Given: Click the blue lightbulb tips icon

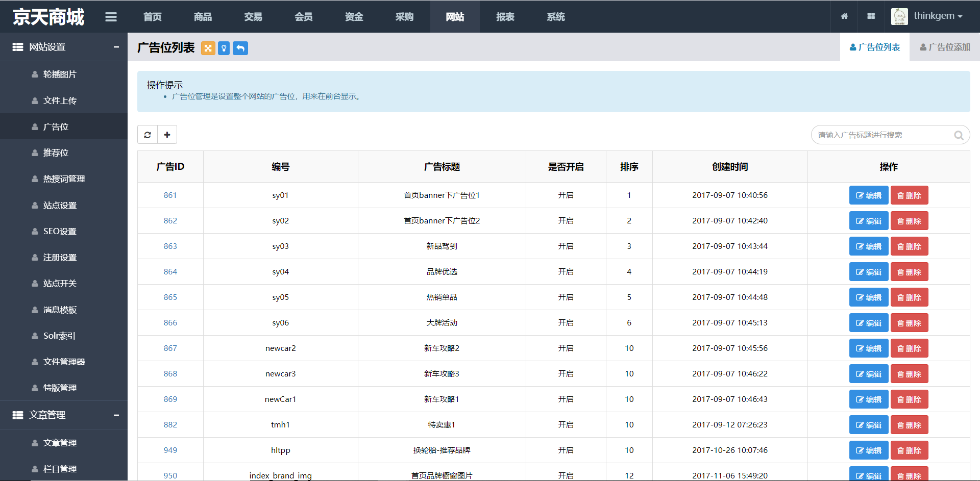Looking at the screenshot, I should click(224, 48).
